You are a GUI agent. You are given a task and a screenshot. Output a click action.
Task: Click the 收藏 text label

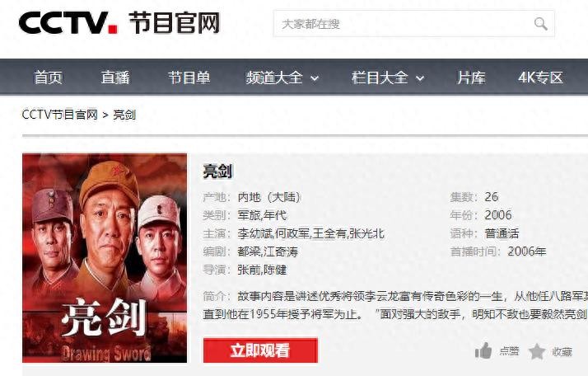[x=562, y=352]
